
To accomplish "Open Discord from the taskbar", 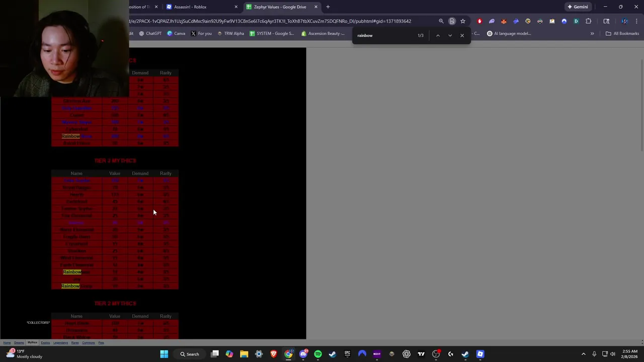I will click(x=303, y=354).
